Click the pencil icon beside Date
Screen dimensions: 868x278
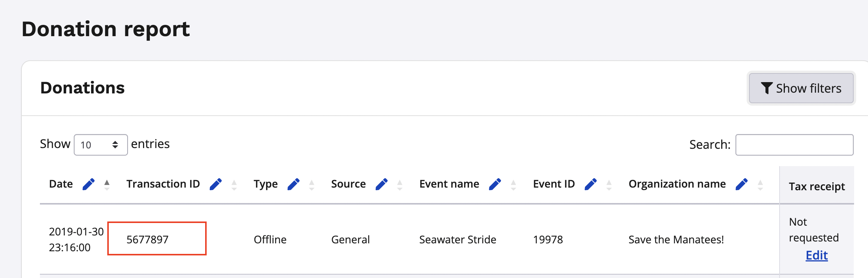pyautogui.click(x=88, y=184)
